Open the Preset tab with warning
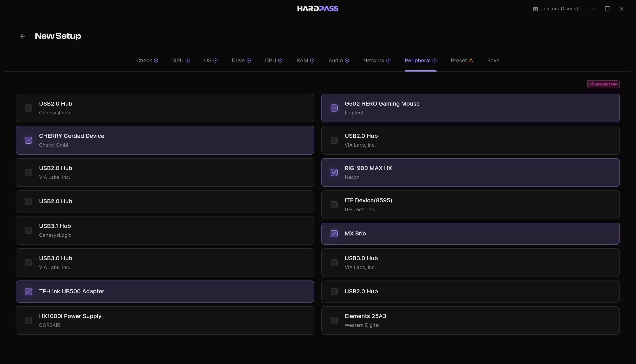This screenshot has width=636, height=364. 462,61
